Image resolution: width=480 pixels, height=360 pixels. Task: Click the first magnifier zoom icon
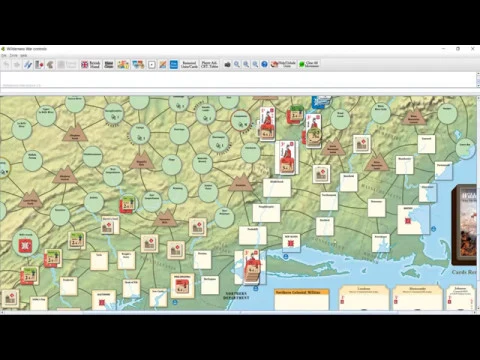237,64
